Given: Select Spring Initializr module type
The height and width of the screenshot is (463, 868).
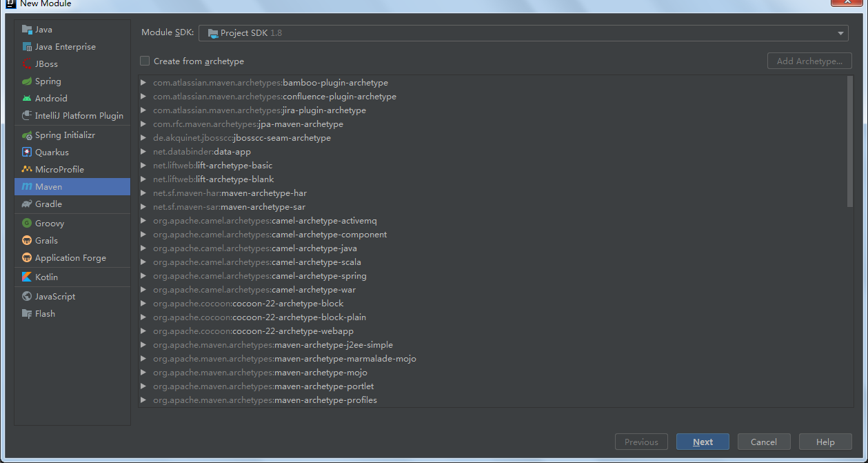Looking at the screenshot, I should click(x=72, y=135).
